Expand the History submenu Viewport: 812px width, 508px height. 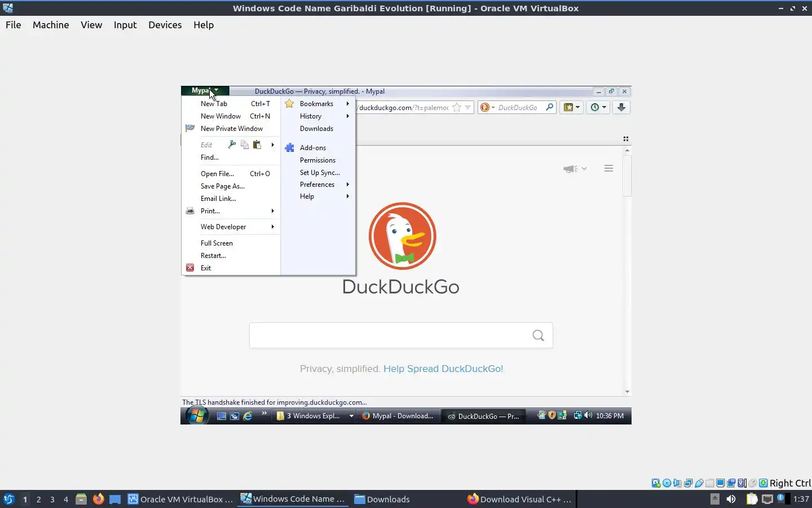point(348,116)
